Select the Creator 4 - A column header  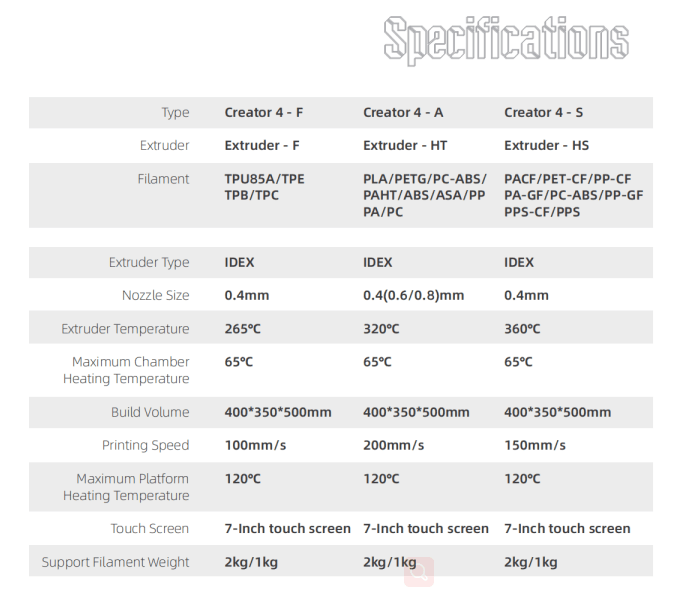[403, 113]
